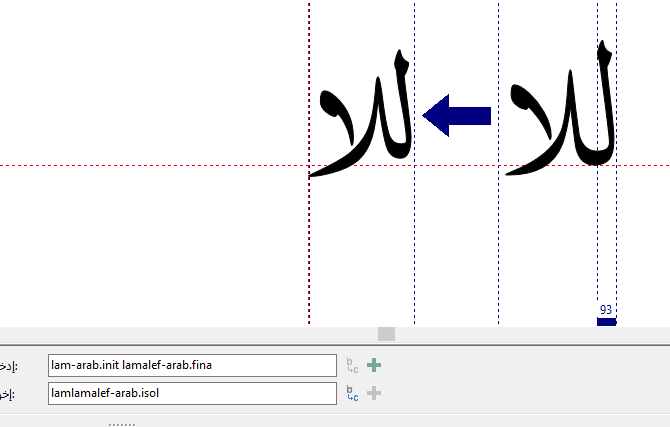
Task: Focus the lamlamalef-arab.isol output field
Action: 190,393
